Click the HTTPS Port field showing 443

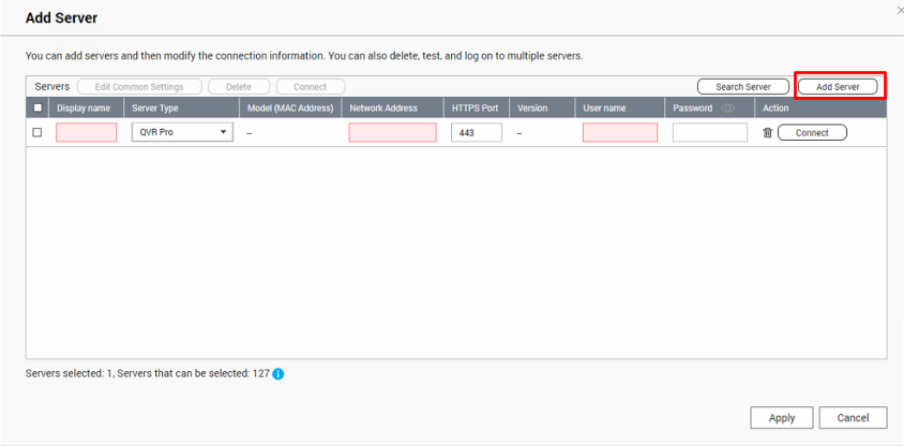477,133
